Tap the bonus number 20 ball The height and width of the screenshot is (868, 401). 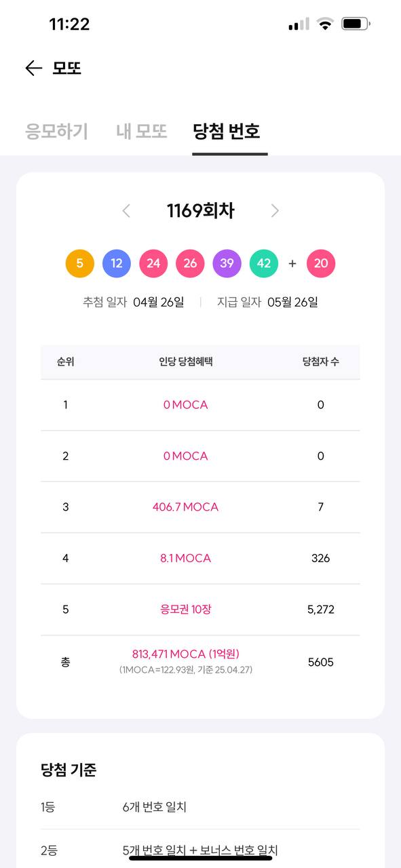point(321,264)
